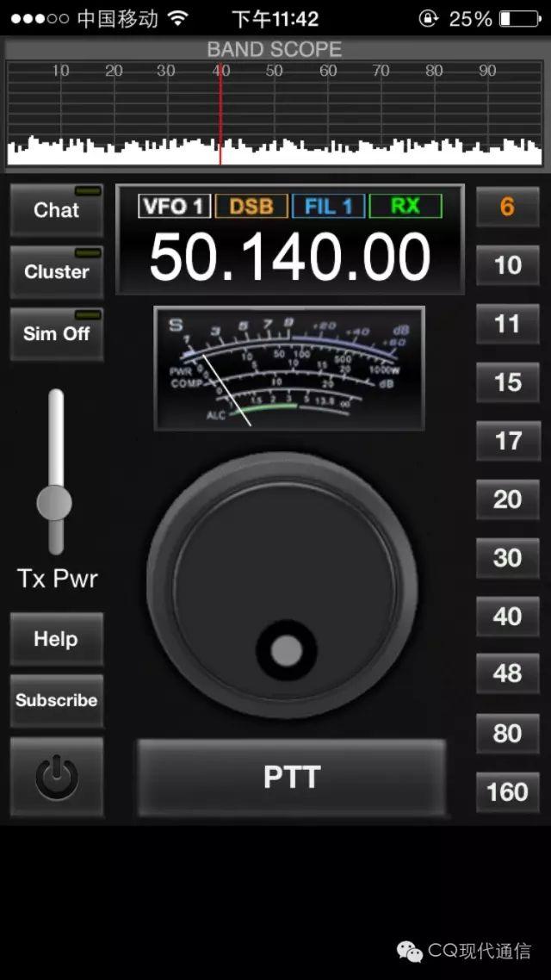This screenshot has width=551, height=980.
Task: Toggle the Chat button
Action: (x=56, y=209)
